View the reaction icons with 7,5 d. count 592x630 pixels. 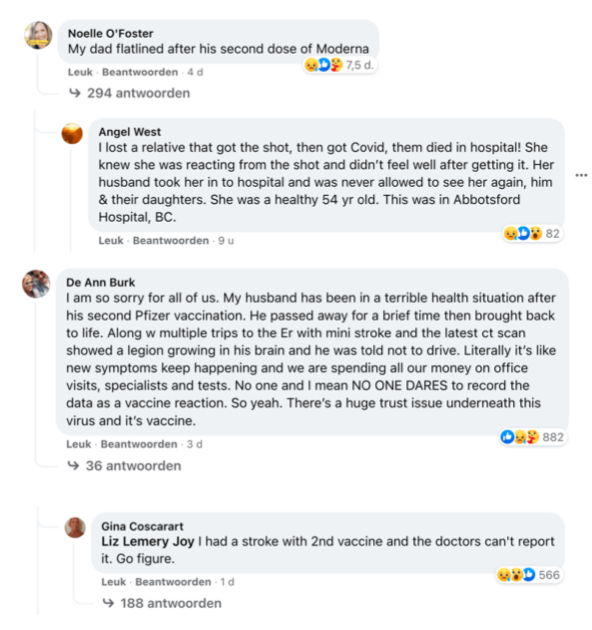[x=340, y=65]
